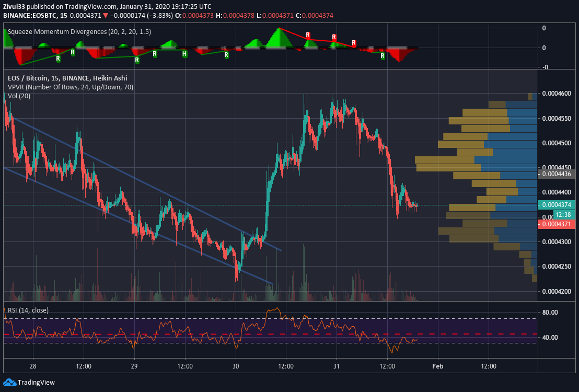
Task: Click the 0.0004200 price axis label
Action: (557, 291)
